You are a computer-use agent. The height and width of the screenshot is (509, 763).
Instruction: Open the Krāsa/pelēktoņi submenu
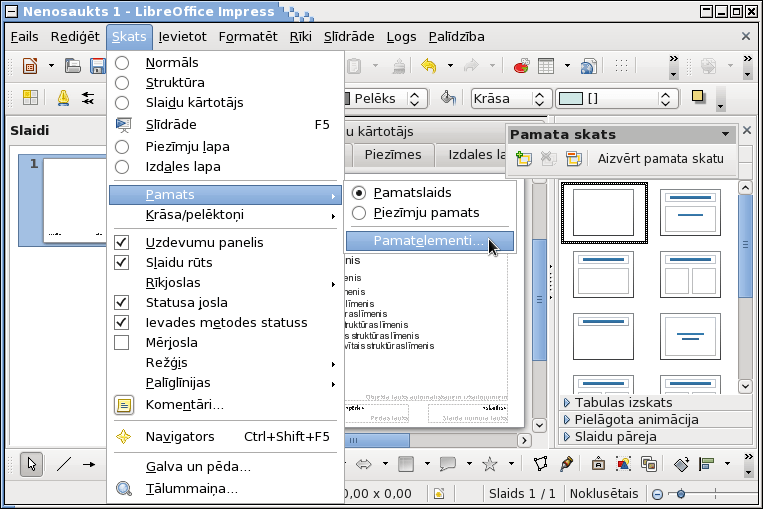tap(224, 215)
